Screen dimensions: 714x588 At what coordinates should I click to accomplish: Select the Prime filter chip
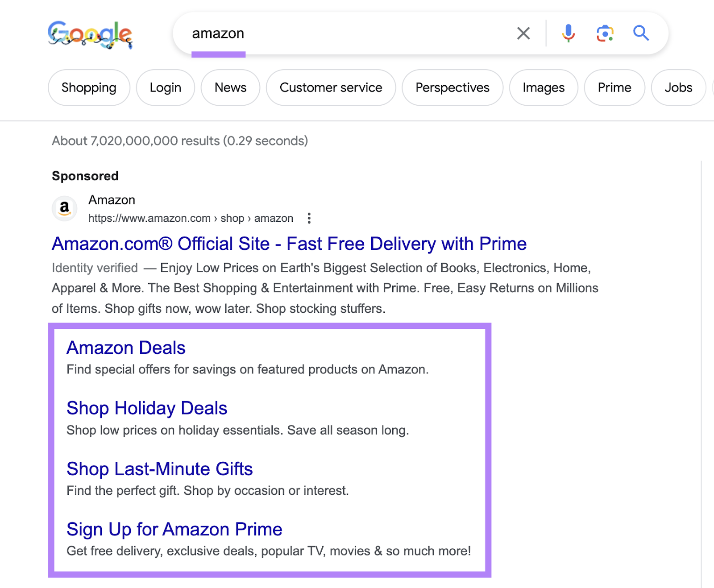point(614,87)
